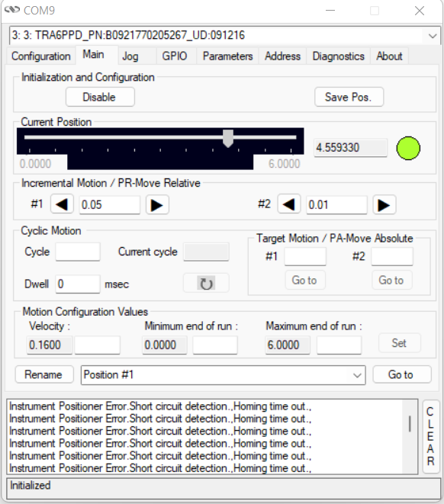This screenshot has height=504, width=444.
Task: Click the Disable button
Action: click(x=100, y=97)
